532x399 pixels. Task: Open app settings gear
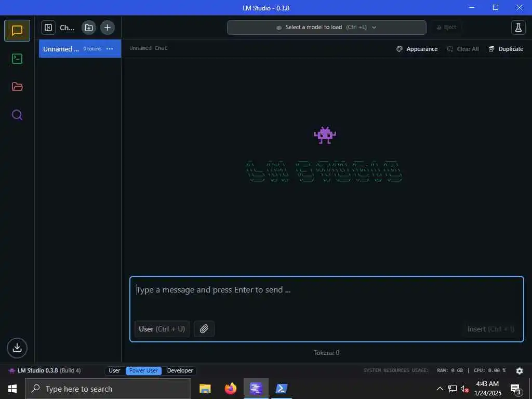click(520, 371)
